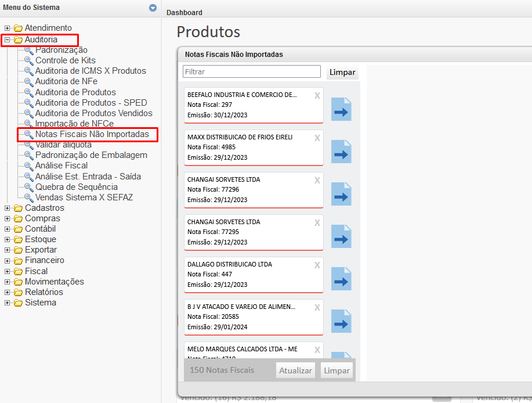Dismiss DALLAGO DISTRIBUICAO card with X
This screenshot has height=403, width=532.
(x=317, y=265)
